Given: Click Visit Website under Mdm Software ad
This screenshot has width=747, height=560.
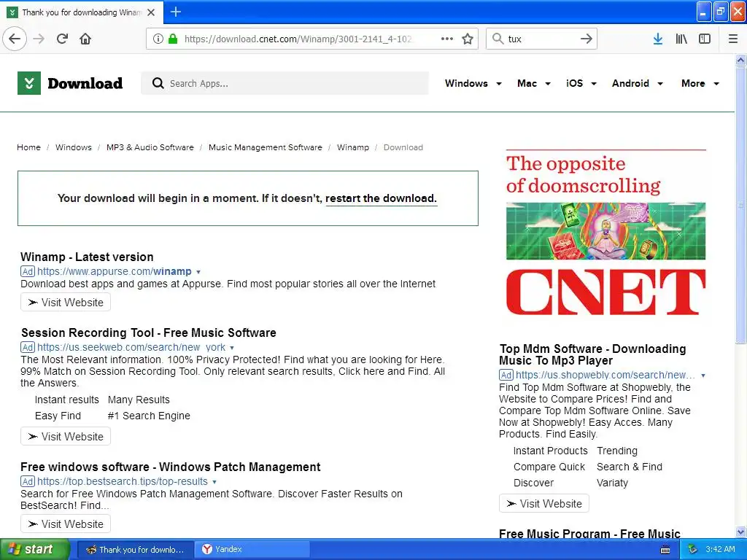Looking at the screenshot, I should (544, 504).
